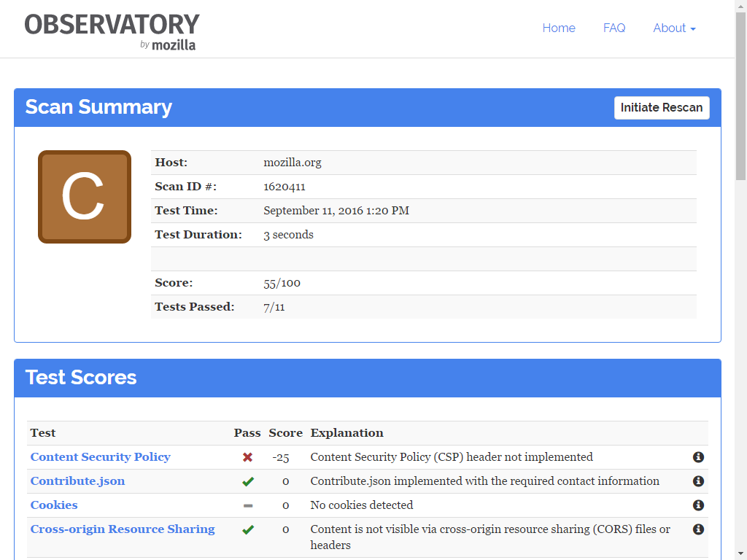Open the FAQ navigation item
This screenshot has width=747, height=560.
point(614,28)
